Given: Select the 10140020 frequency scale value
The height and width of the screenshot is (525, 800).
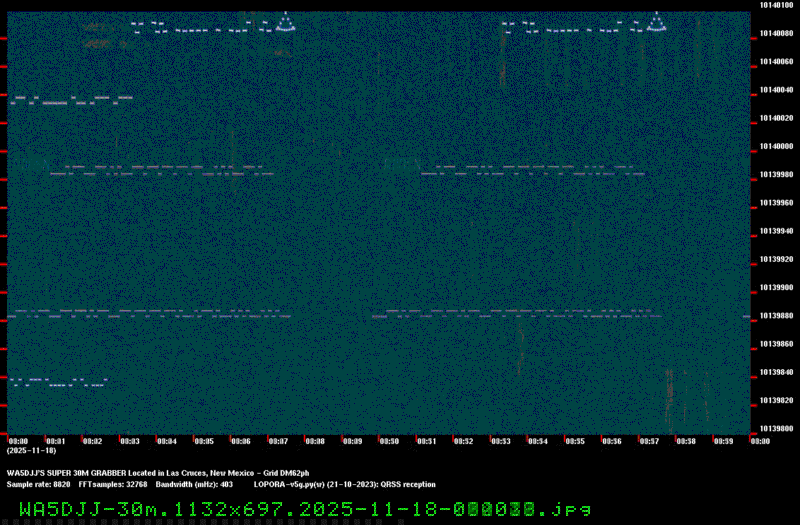Looking at the screenshot, I should point(777,118).
